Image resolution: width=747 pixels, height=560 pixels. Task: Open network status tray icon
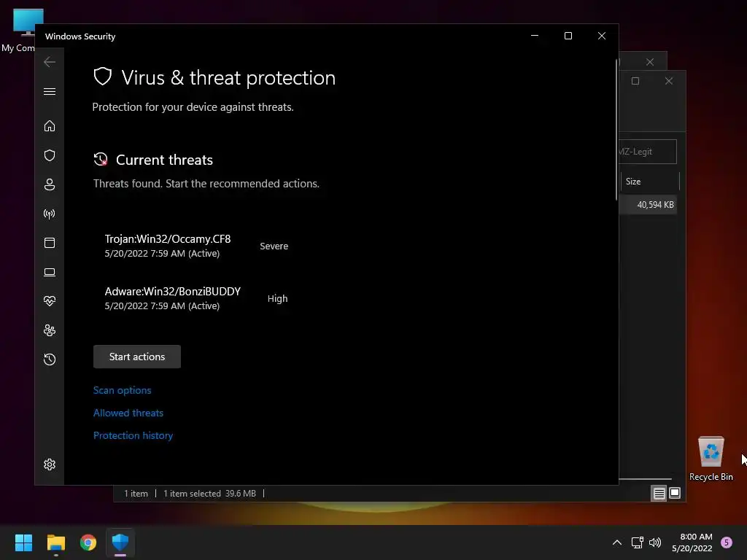[637, 542]
